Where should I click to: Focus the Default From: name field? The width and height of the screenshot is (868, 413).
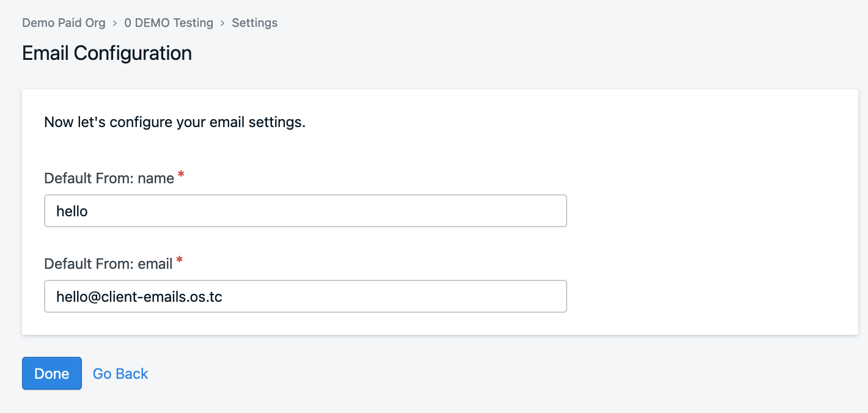point(306,211)
